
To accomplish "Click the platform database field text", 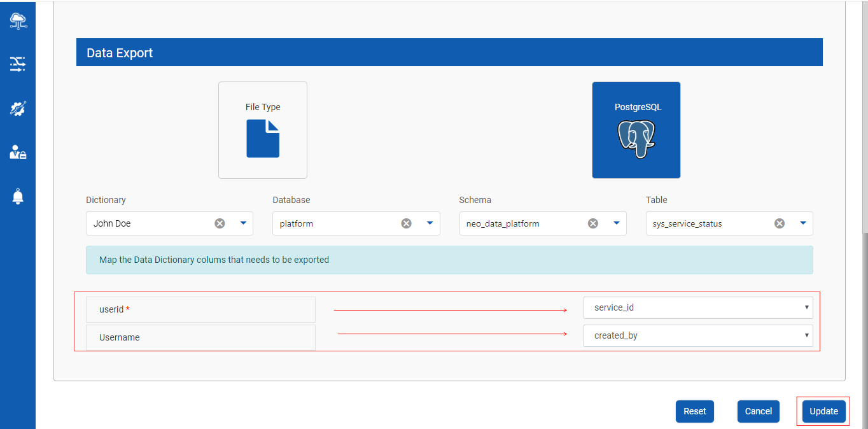I will (297, 223).
